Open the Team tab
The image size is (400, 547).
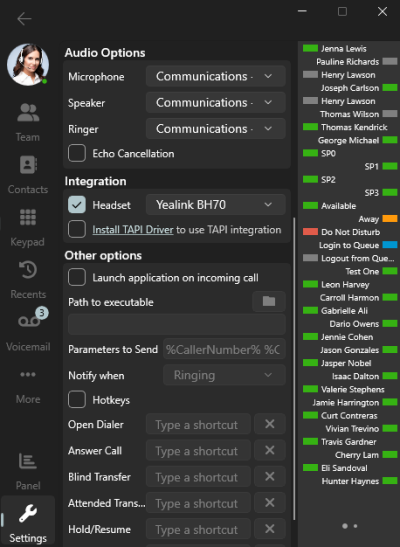[x=28, y=122]
